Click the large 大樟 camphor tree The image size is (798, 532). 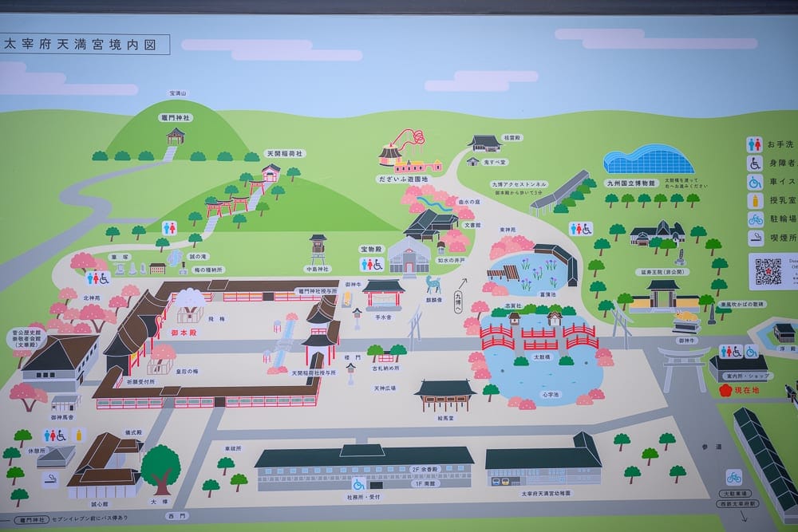pyautogui.click(x=161, y=470)
